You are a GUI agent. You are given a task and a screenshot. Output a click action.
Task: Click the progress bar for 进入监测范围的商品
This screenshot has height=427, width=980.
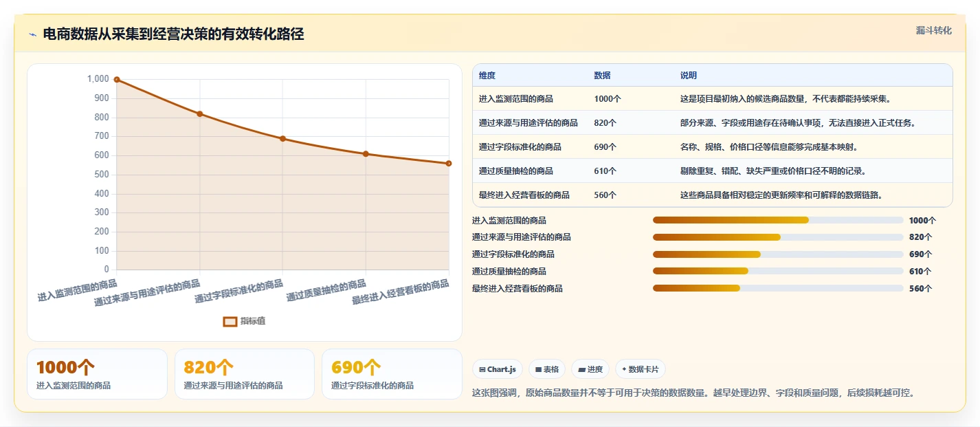[778, 220]
